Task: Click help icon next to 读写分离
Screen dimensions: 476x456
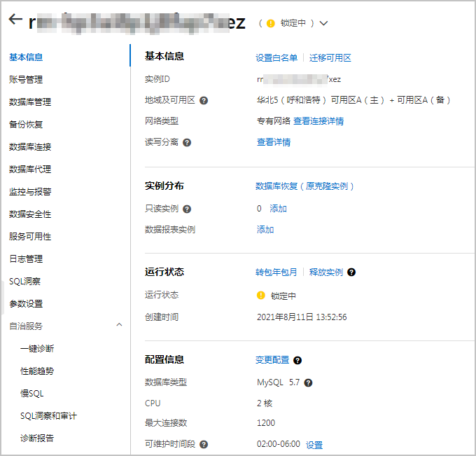Action: [x=187, y=142]
